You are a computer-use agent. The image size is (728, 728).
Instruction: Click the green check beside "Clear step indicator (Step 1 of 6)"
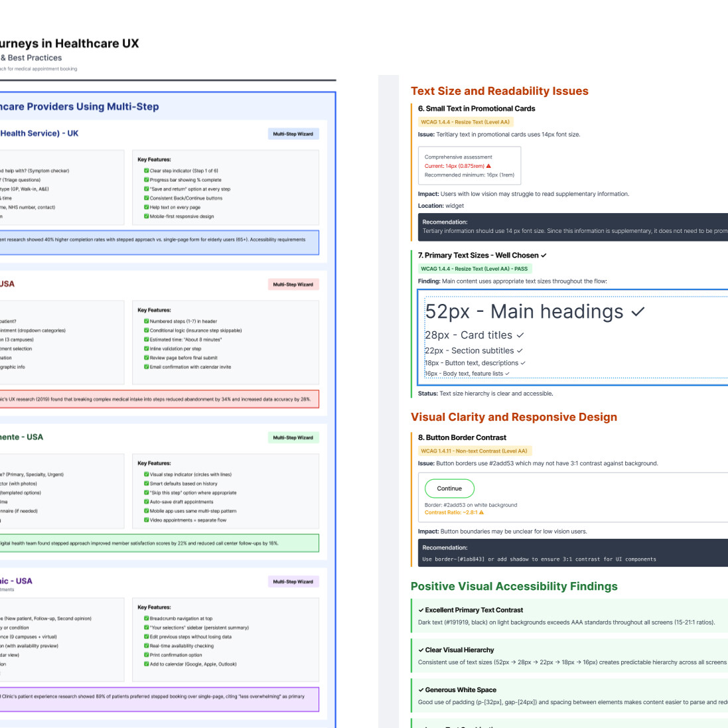pyautogui.click(x=146, y=171)
